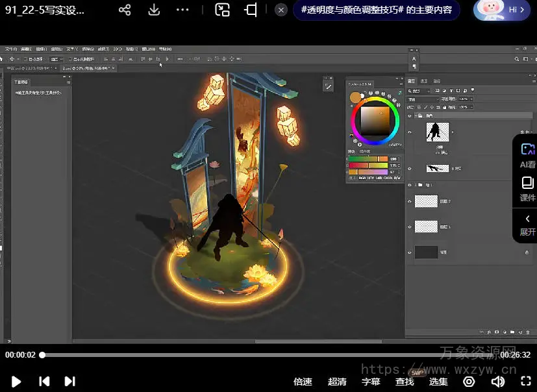Screen dimensions: 537x392
Task: Open the 选集 episode list
Action: point(438,382)
